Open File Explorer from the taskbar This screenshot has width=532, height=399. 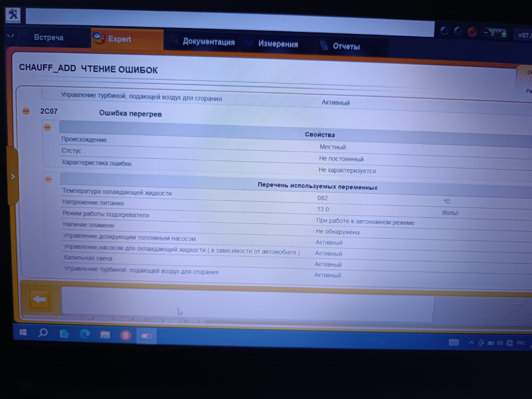(x=105, y=335)
